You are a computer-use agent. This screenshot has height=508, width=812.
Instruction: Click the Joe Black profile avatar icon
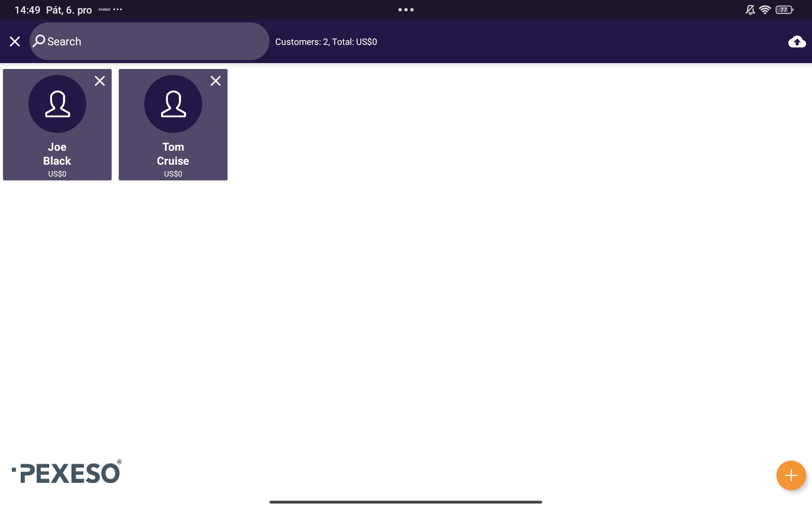57,104
